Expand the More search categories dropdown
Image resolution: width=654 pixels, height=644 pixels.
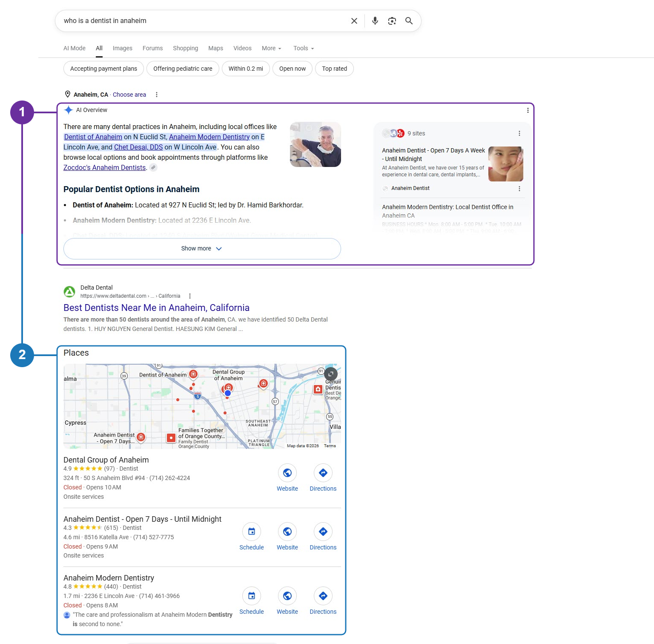[271, 48]
